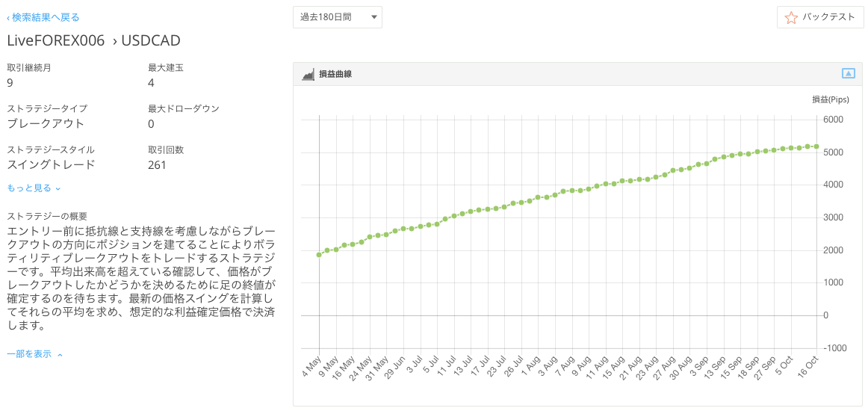Collapse the overview with 一部を表示
The image size is (868, 411).
coord(29,353)
